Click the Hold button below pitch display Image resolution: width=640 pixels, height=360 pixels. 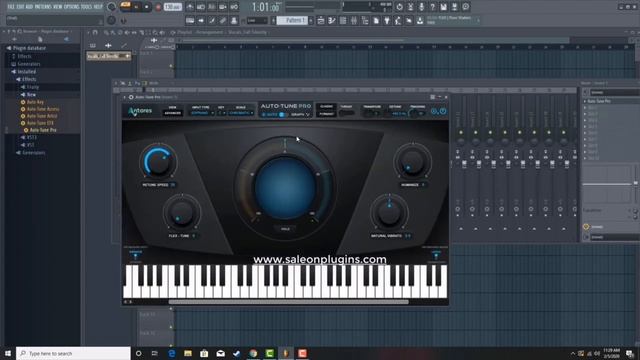(x=285, y=229)
